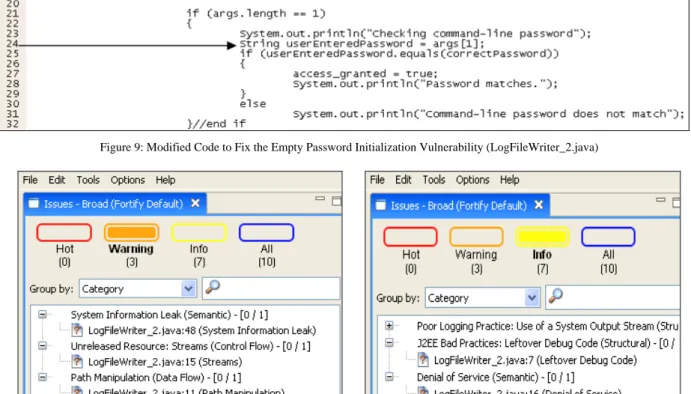The width and height of the screenshot is (691, 394).
Task: Click issue file icon for LogFileWriter_2.java:15
Action: pyautogui.click(x=77, y=361)
